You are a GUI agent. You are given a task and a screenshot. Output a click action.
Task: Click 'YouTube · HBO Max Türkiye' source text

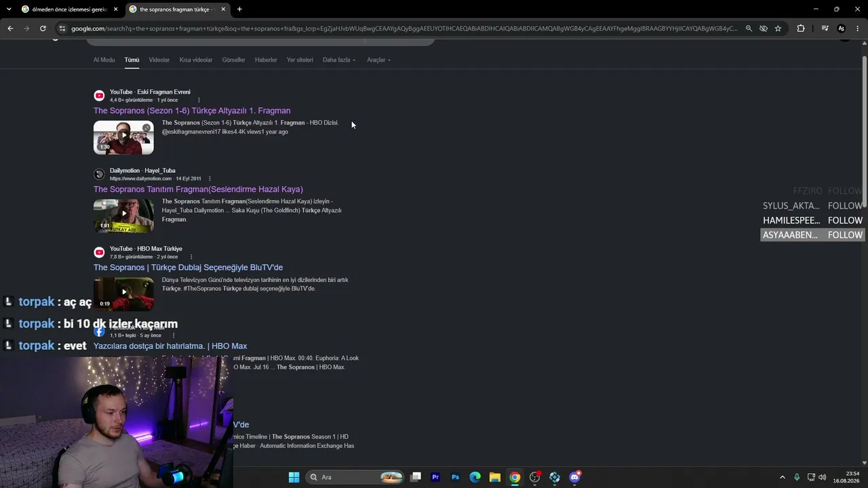[x=146, y=249]
